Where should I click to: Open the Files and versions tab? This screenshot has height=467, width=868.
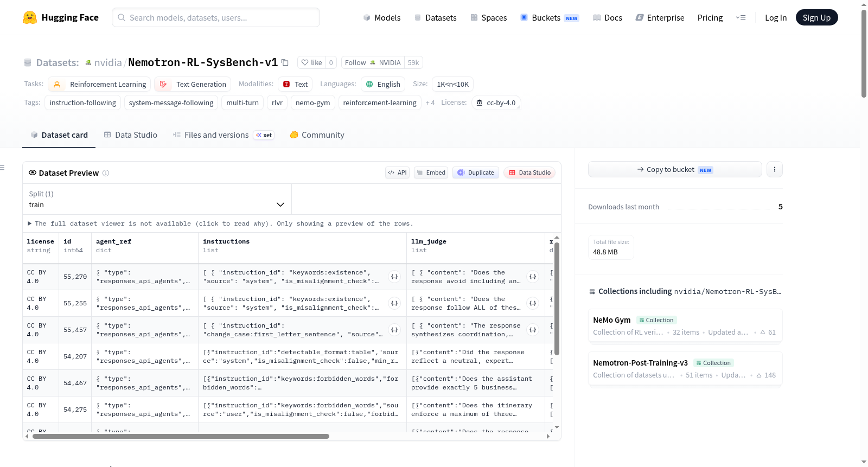[x=223, y=135]
